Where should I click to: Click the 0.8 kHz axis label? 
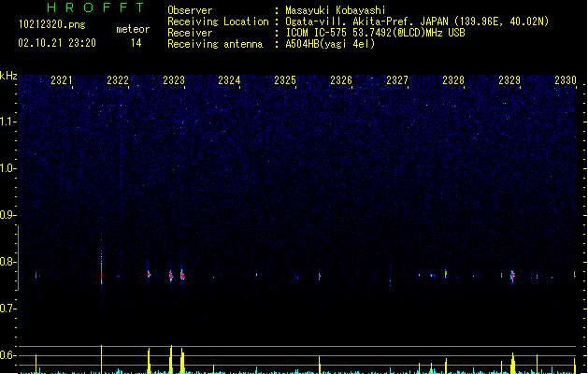click(7, 262)
